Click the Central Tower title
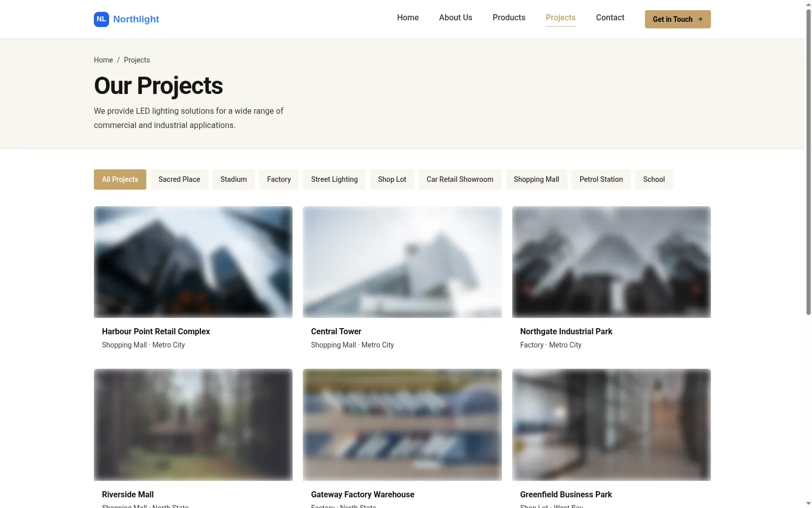 pyautogui.click(x=336, y=331)
